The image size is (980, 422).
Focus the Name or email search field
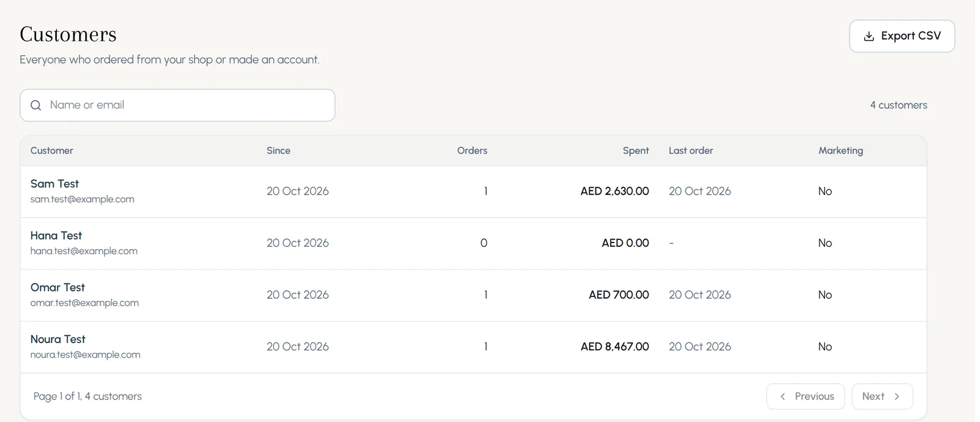point(178,105)
